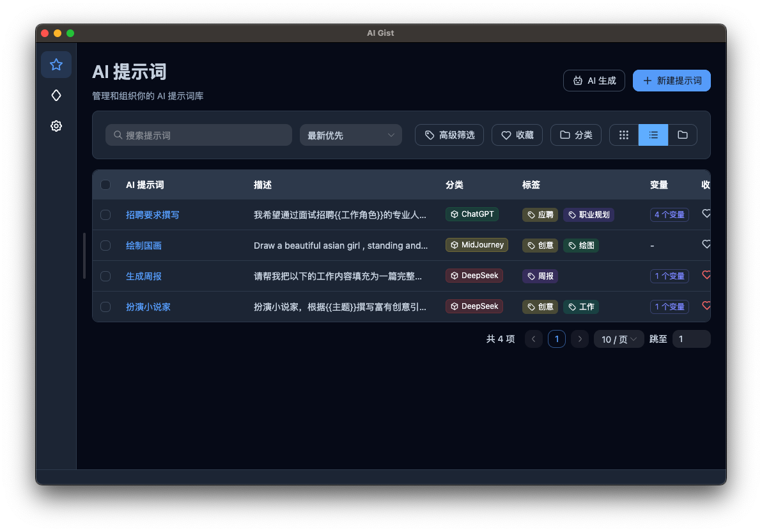Click the 搜索提示词 search field
The width and height of the screenshot is (762, 532).
pos(198,135)
